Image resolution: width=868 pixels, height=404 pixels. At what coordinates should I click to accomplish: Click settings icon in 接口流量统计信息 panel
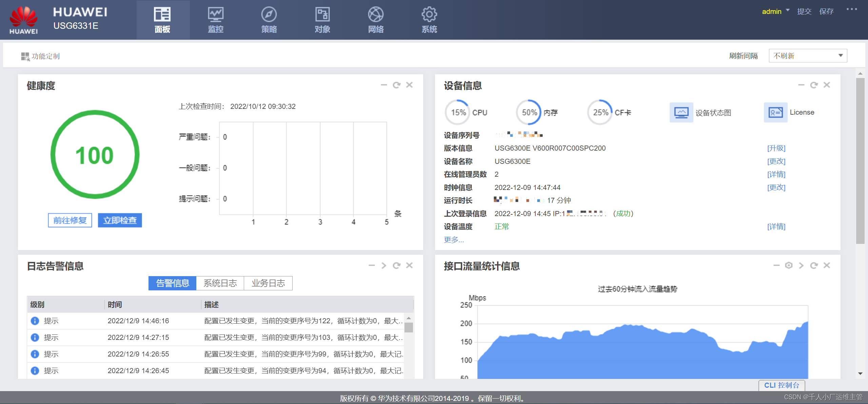pos(789,266)
